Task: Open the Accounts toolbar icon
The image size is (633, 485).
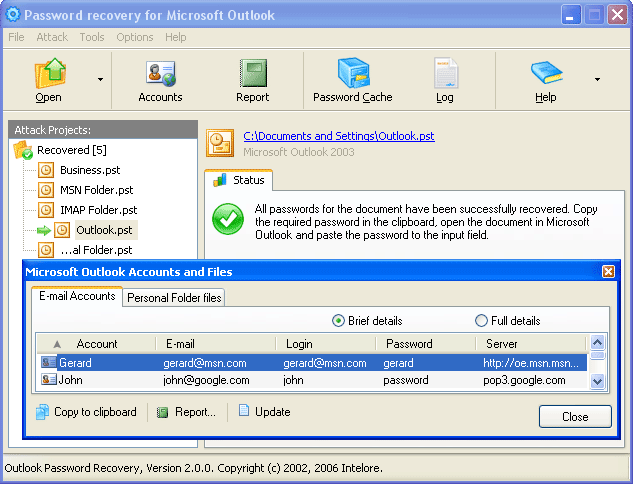Action: point(161,74)
